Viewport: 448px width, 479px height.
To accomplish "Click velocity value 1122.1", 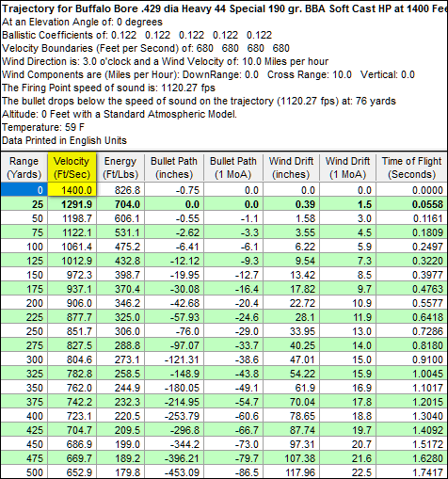I will [72, 232].
